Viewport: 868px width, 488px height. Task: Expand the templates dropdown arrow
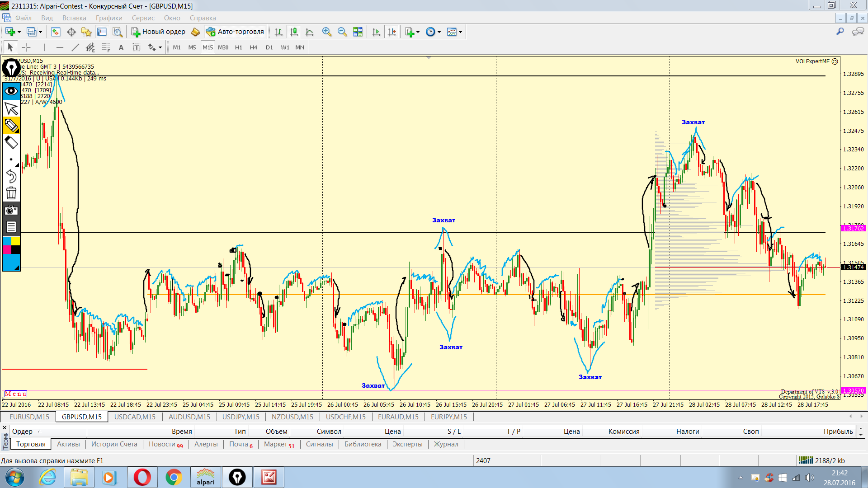pos(460,32)
